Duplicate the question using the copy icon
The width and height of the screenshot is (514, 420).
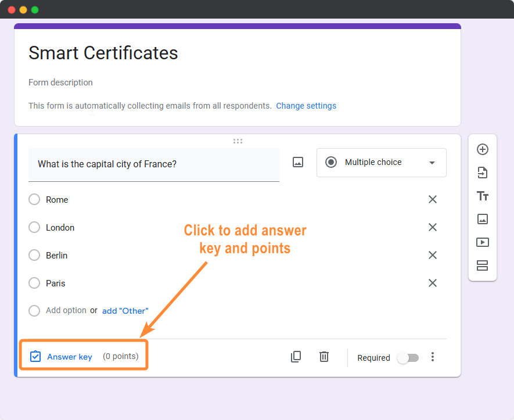(296, 357)
